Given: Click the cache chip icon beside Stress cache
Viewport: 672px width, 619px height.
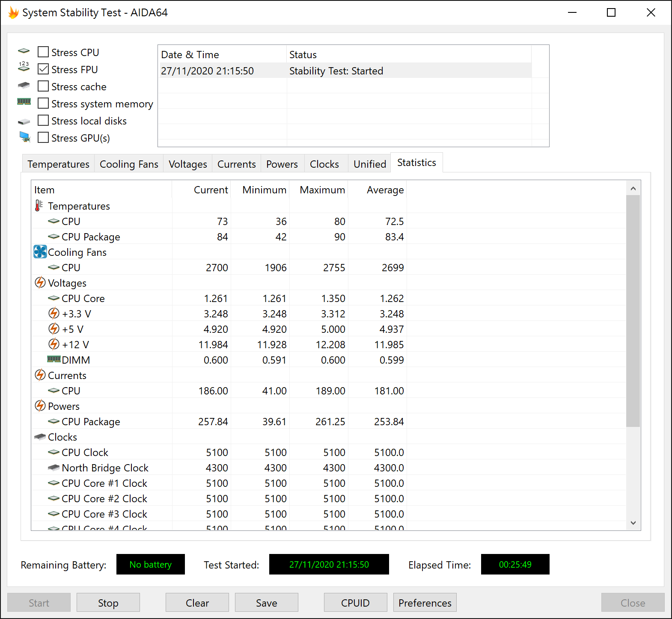Looking at the screenshot, I should point(24,86).
